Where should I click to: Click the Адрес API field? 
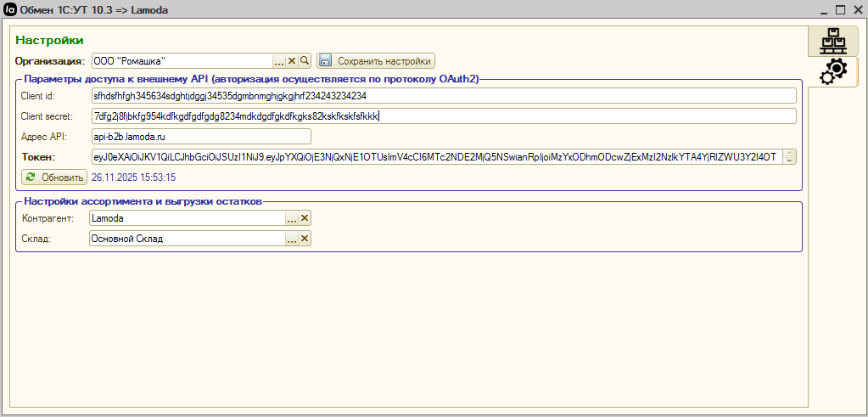(201, 136)
